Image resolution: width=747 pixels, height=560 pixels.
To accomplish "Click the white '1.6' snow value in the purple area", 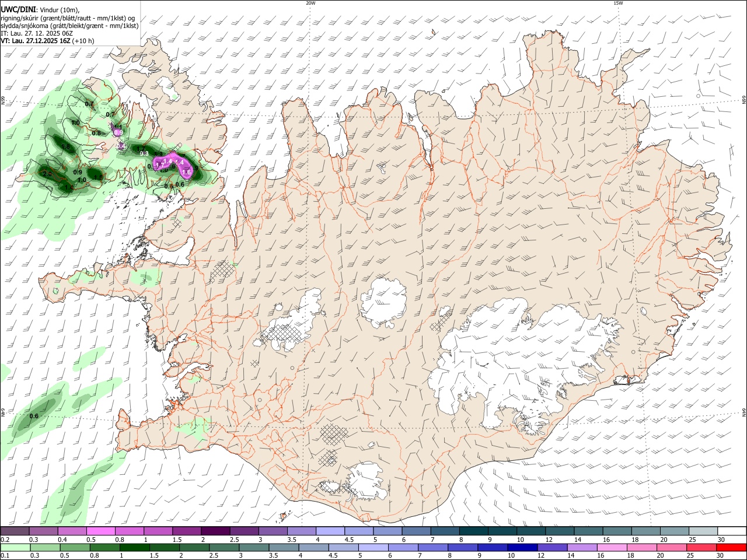I will click(x=187, y=172).
